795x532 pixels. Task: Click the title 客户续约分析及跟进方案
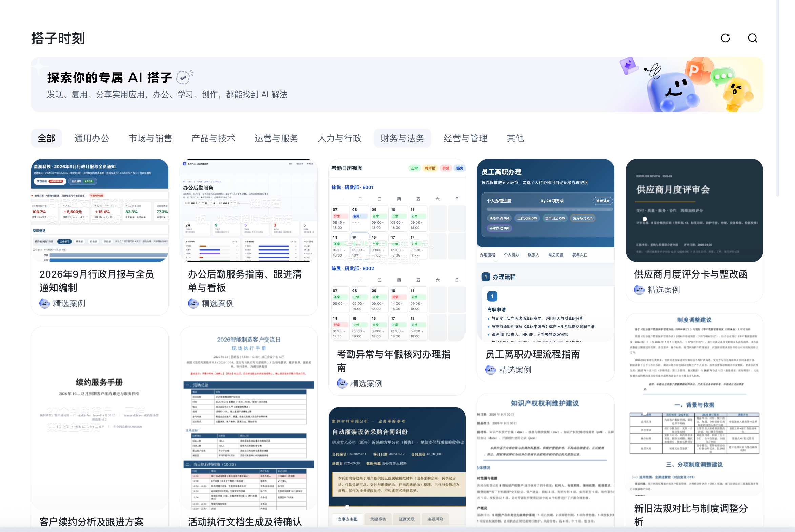pos(91,522)
